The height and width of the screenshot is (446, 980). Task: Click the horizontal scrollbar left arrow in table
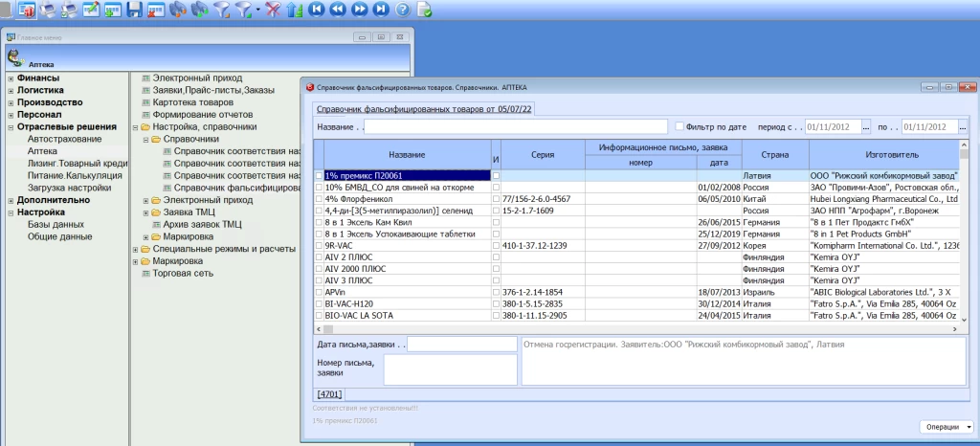click(x=319, y=328)
